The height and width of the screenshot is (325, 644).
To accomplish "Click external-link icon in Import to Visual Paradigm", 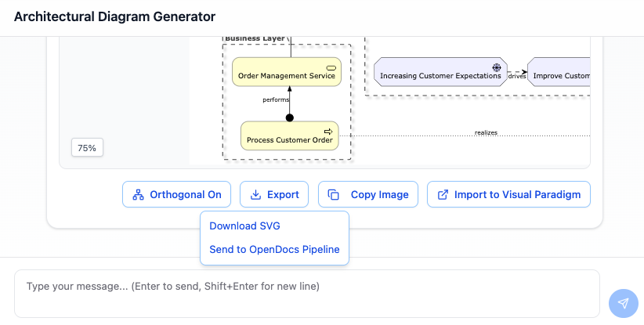I will tap(443, 195).
